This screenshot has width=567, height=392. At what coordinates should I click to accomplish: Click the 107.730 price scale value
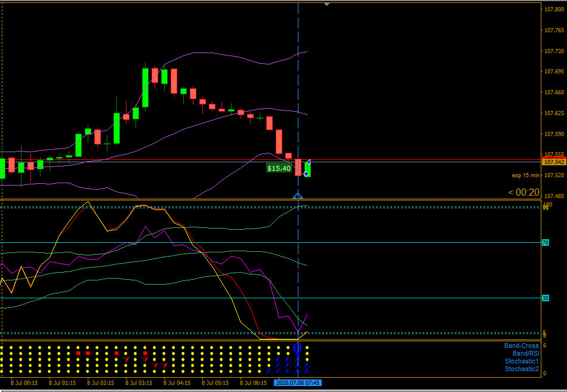(x=554, y=51)
